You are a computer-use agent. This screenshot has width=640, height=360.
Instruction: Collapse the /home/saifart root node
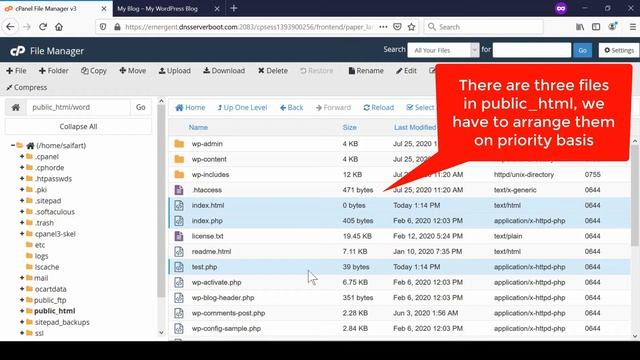[x=13, y=145]
